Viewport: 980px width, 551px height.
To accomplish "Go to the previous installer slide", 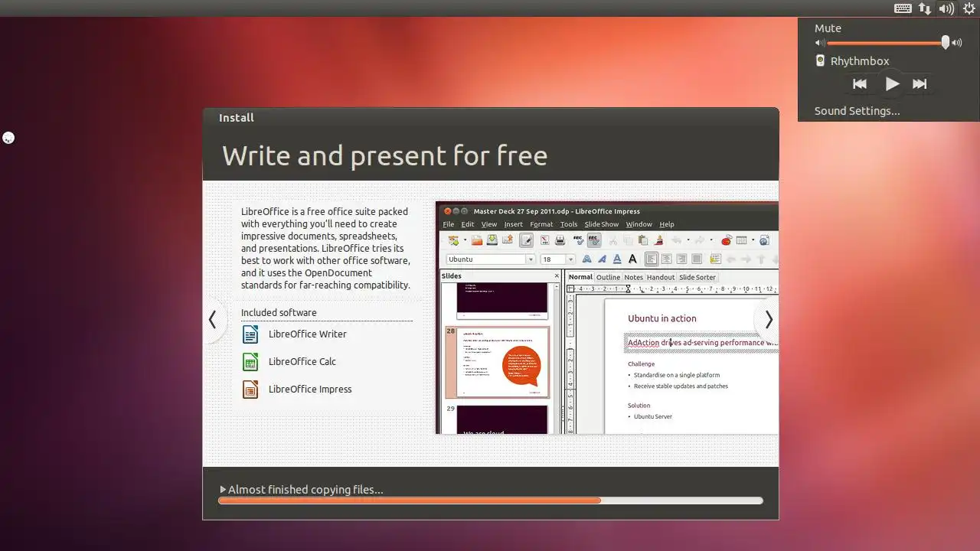I will point(213,320).
